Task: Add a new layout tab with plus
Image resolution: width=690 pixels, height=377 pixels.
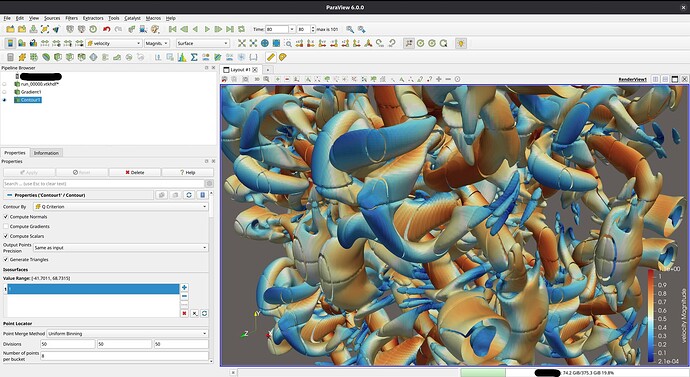Action: pyautogui.click(x=267, y=70)
